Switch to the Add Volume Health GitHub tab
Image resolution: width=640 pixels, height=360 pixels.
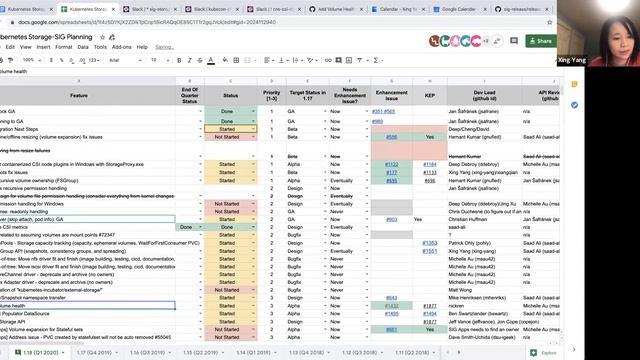(336, 9)
